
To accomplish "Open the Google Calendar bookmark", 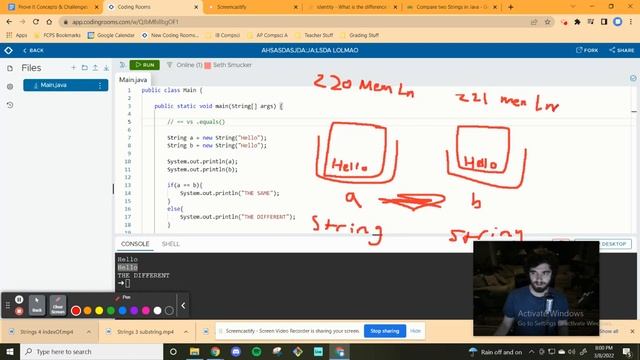I will [111, 36].
